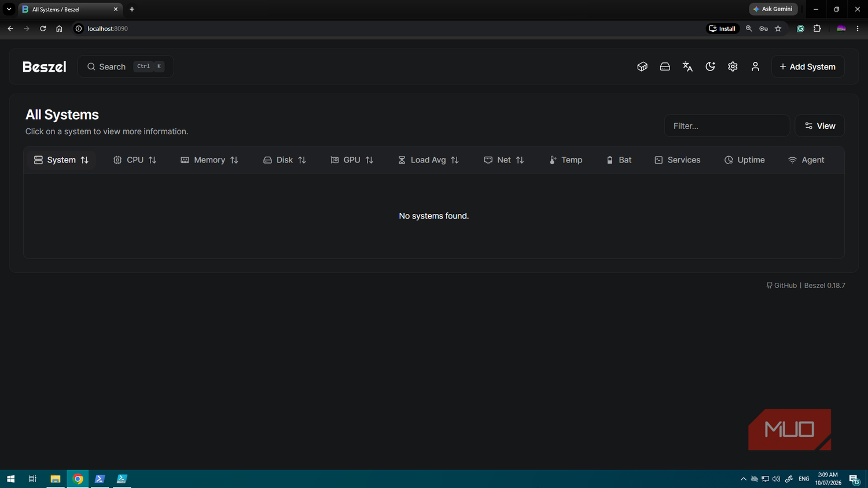The width and height of the screenshot is (868, 488).
Task: Open the S.M.A.R.T. disk drive icon in header
Action: point(665,66)
